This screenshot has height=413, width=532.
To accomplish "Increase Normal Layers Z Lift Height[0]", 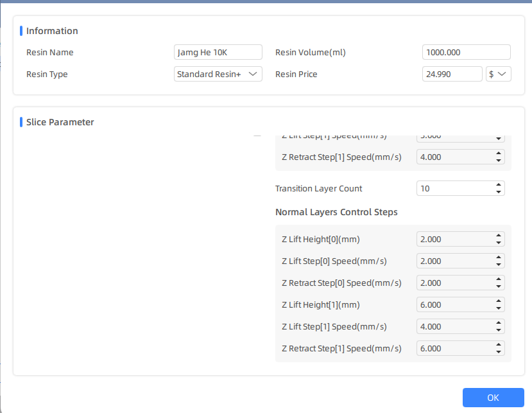I will [x=499, y=235].
